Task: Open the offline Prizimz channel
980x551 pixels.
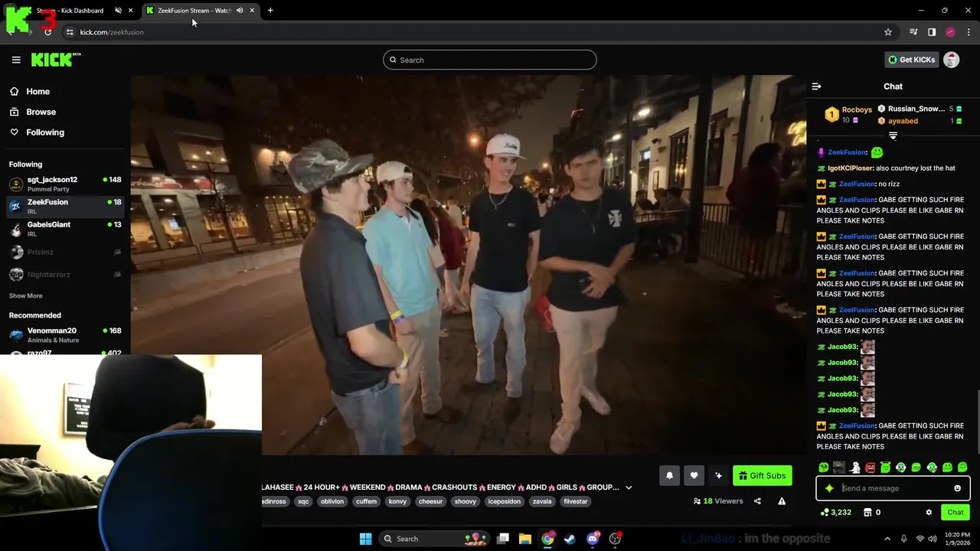Action: tap(65, 252)
